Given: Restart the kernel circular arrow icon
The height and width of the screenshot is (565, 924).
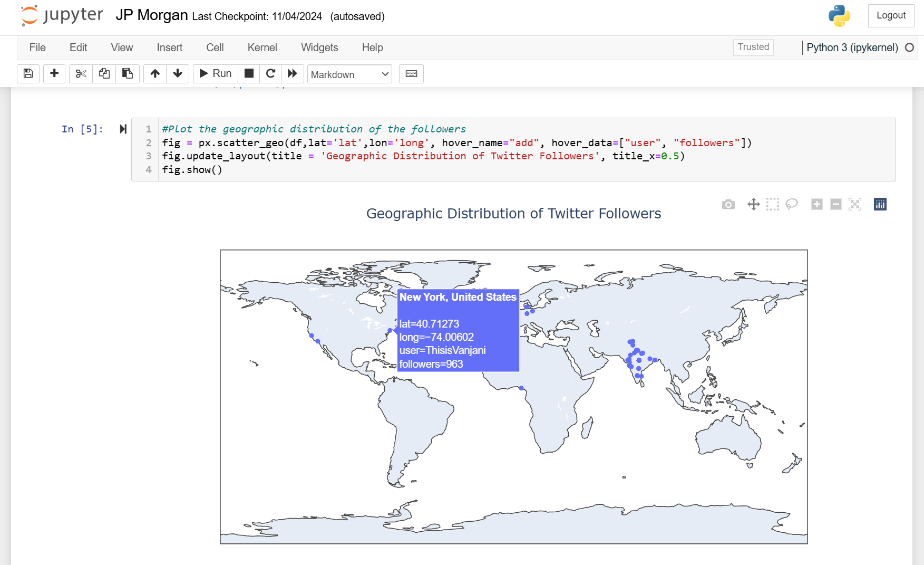Looking at the screenshot, I should click(270, 74).
